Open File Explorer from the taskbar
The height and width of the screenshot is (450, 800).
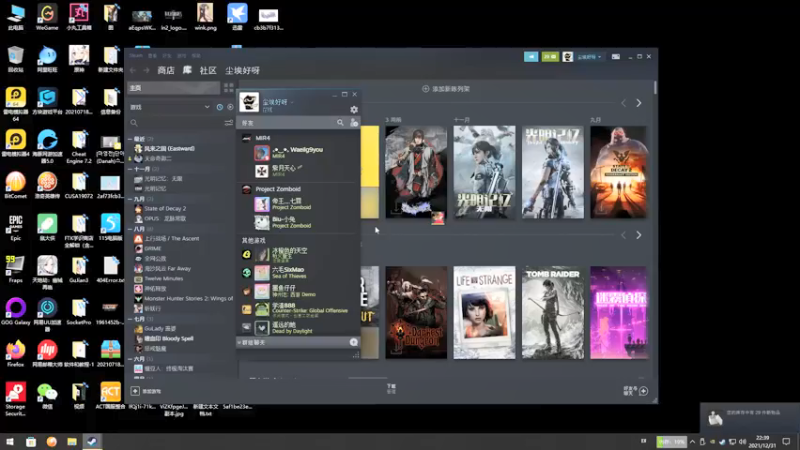pos(71,441)
